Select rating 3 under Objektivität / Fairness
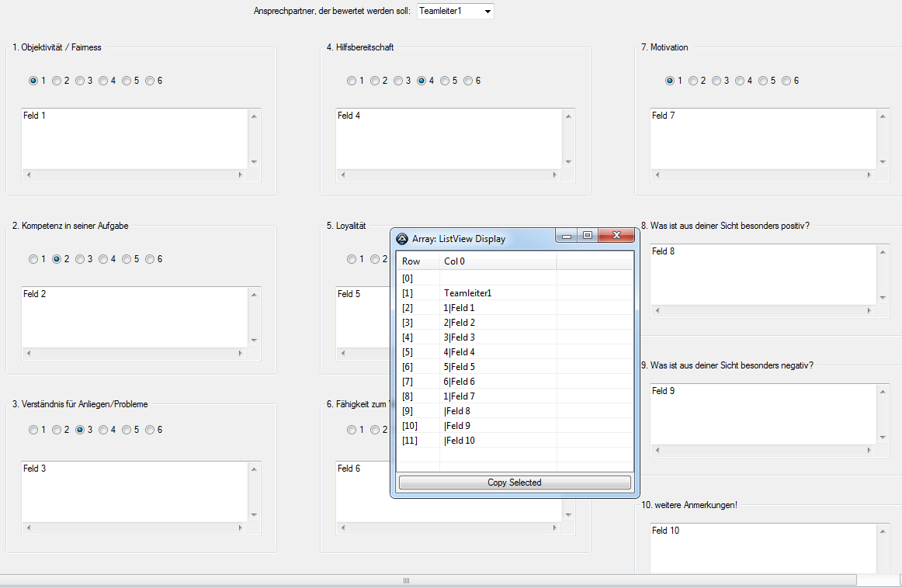The image size is (902, 588). pos(80,81)
